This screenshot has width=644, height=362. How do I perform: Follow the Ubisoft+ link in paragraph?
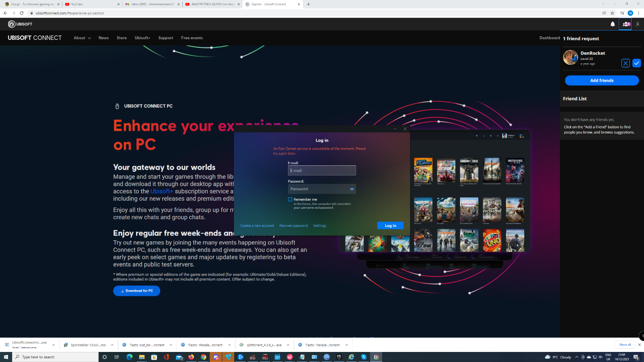pos(162,191)
